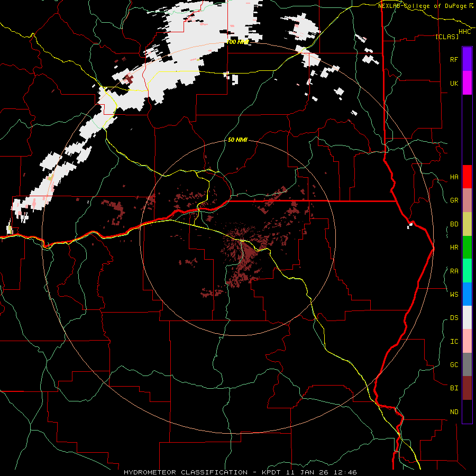Click the 100 NMI range ring label
476x476 pixels.
click(x=237, y=42)
